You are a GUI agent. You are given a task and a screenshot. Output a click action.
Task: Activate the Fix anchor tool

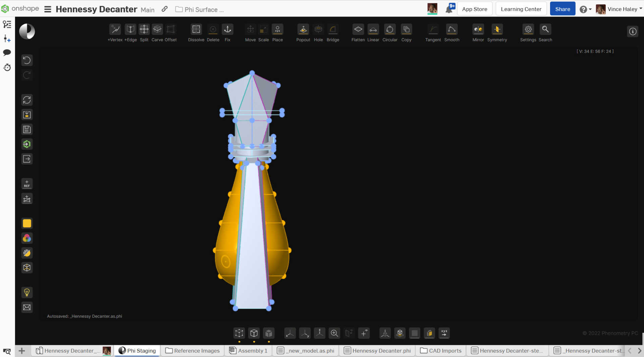click(x=228, y=33)
